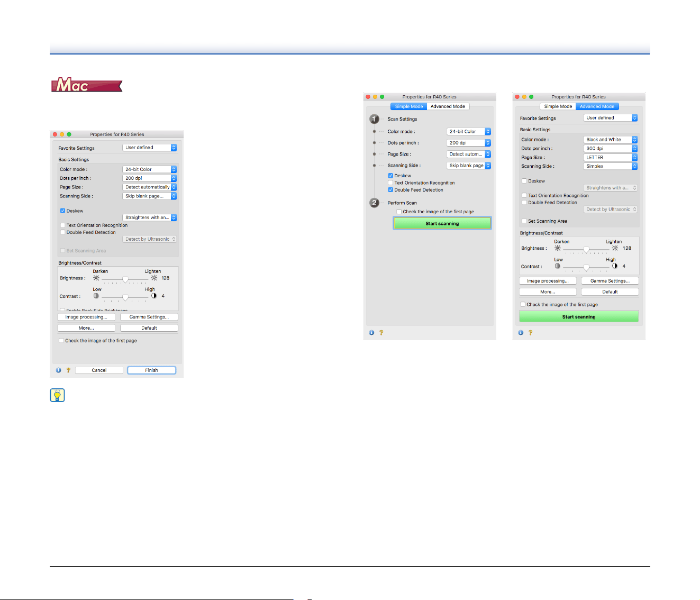This screenshot has height=600, width=700.
Task: Click the contrast value 4 in the Advanced Mode window
Action: coord(624,266)
